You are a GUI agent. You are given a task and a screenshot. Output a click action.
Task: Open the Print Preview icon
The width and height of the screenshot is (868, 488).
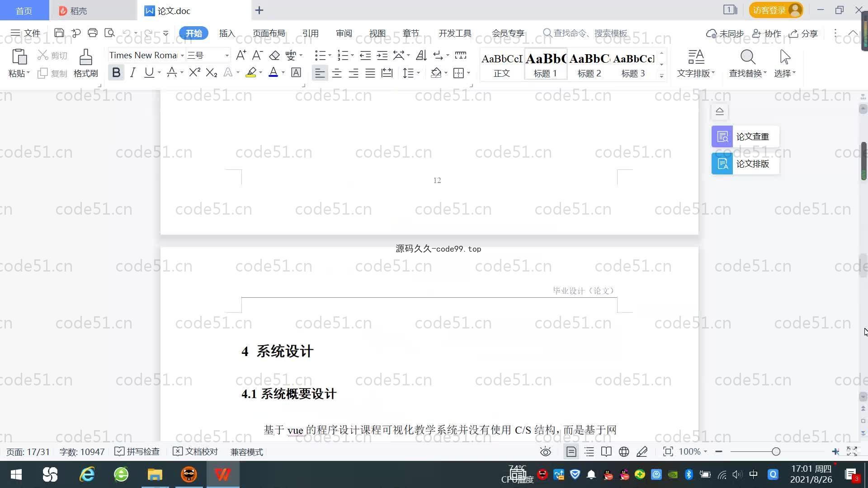[109, 33]
